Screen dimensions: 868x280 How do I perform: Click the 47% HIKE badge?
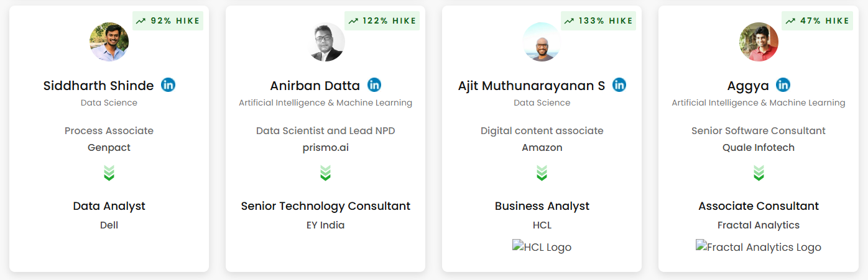coord(817,20)
